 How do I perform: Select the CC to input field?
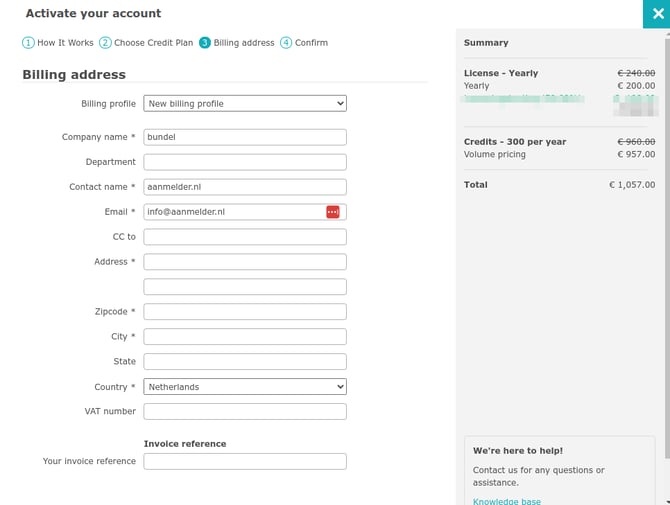pos(245,237)
